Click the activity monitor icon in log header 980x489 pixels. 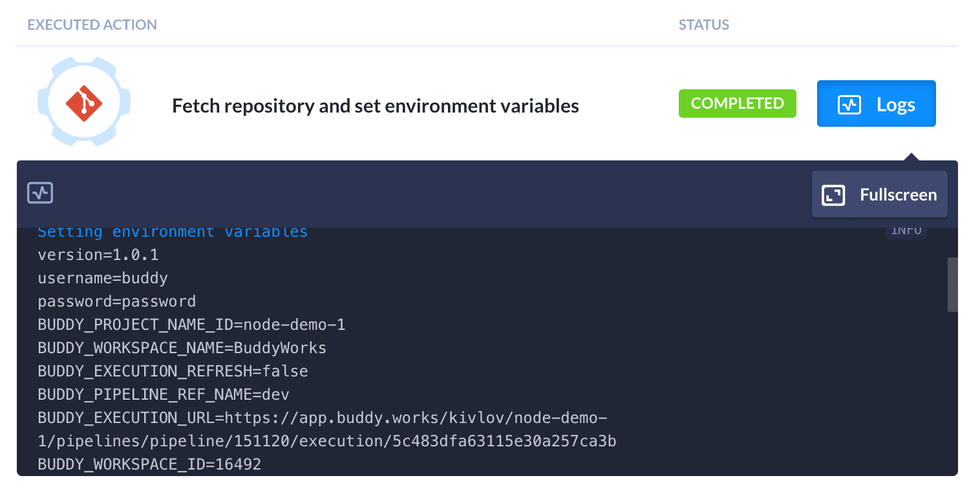40,193
